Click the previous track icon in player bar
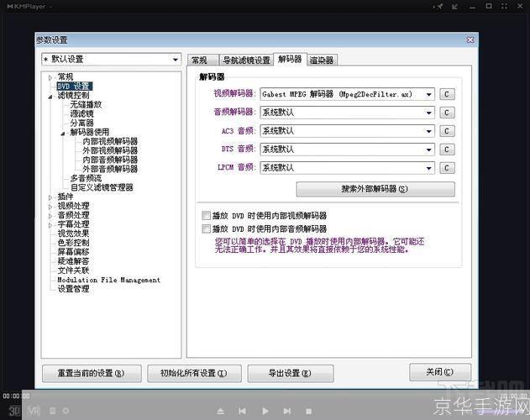This screenshot has width=530, height=420. pos(243,412)
